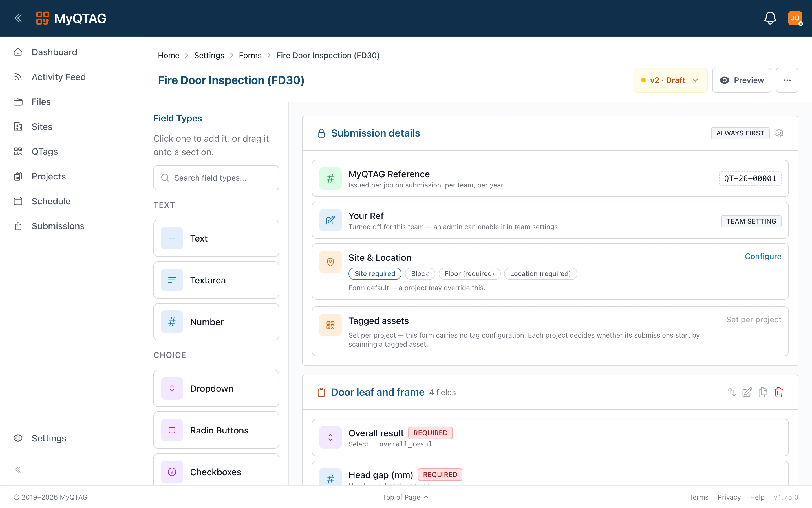
Task: Click the Door leaf and frame clipboard icon
Action: (321, 392)
